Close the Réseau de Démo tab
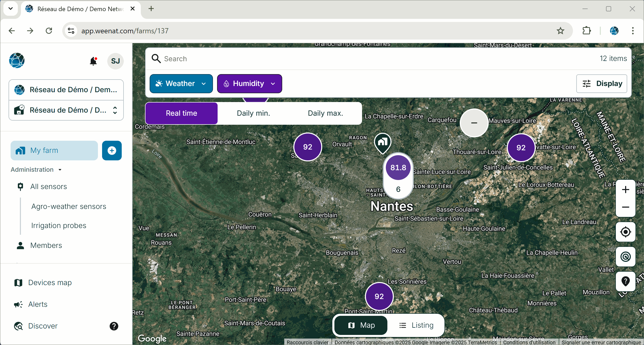Image resolution: width=644 pixels, height=345 pixels. (133, 9)
